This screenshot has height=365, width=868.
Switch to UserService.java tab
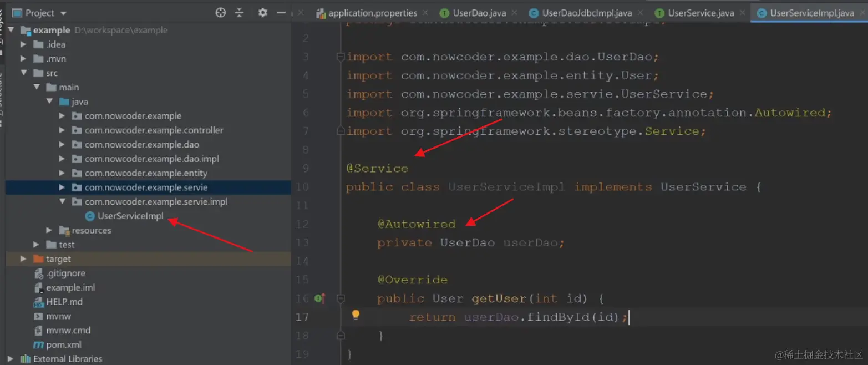click(x=701, y=13)
